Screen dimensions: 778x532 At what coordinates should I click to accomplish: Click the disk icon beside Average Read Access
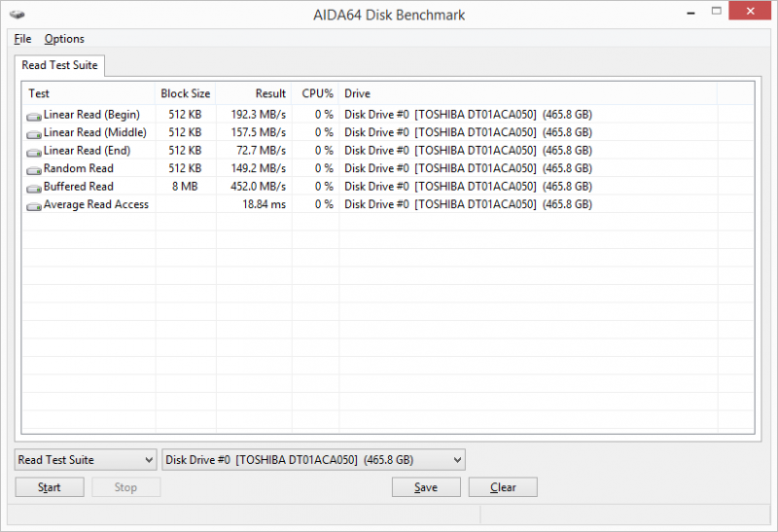[x=34, y=206]
